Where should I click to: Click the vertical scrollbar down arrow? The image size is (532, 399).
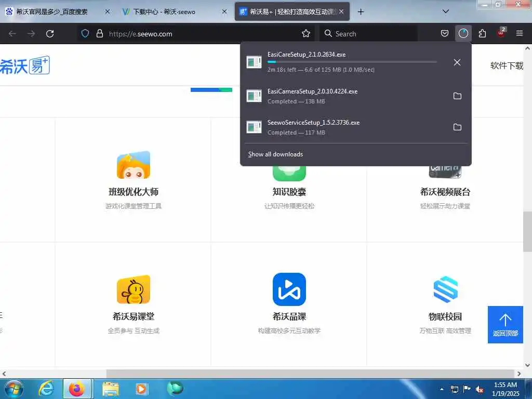pos(527,365)
